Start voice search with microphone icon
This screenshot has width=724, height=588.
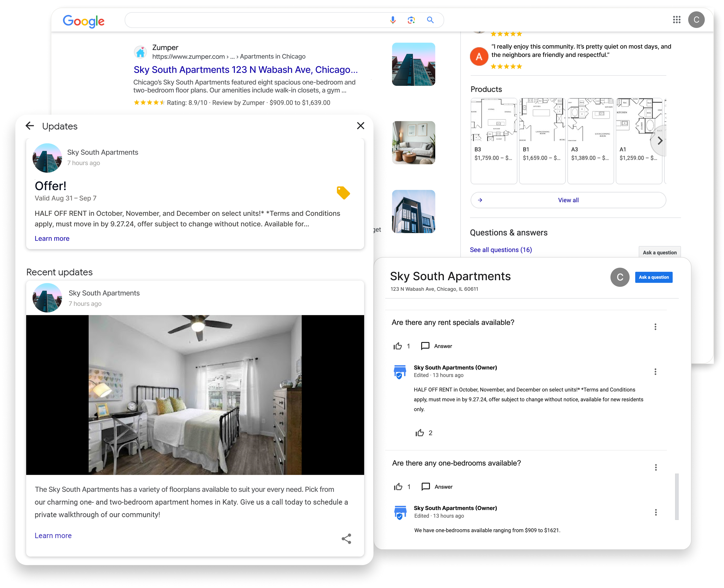coord(392,20)
